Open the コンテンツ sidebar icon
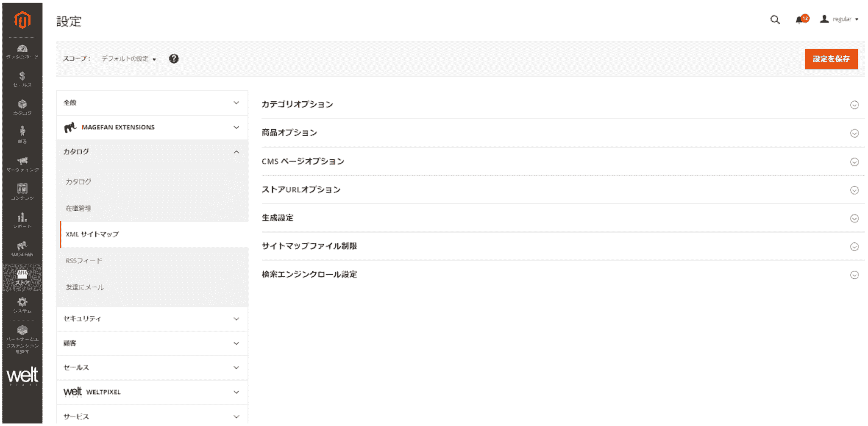The image size is (868, 426). [22, 190]
